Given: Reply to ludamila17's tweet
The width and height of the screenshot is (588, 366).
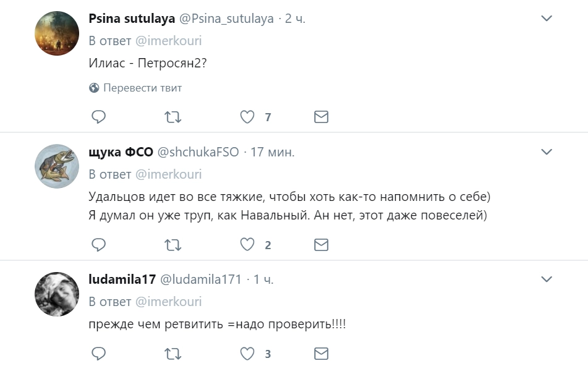Looking at the screenshot, I should coord(99,354).
